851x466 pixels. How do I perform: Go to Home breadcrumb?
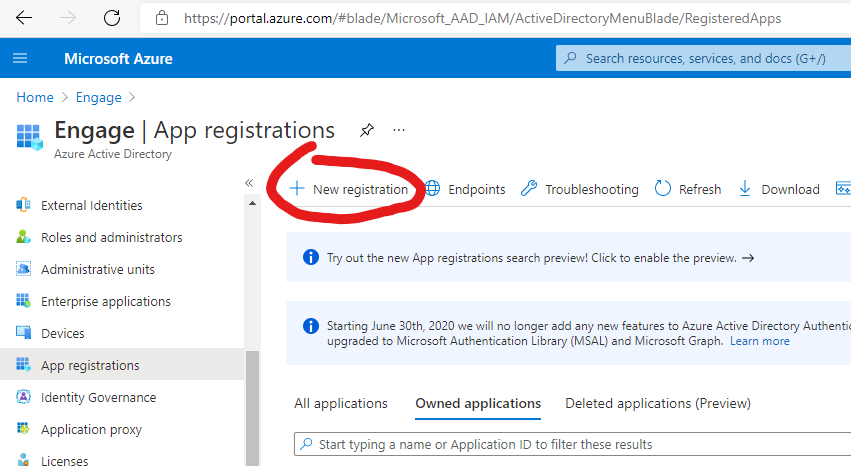pos(35,97)
